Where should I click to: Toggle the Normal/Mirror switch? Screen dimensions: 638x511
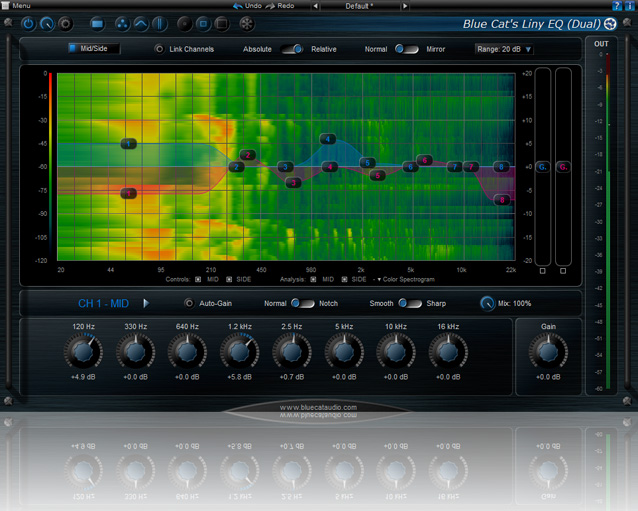pyautogui.click(x=406, y=49)
